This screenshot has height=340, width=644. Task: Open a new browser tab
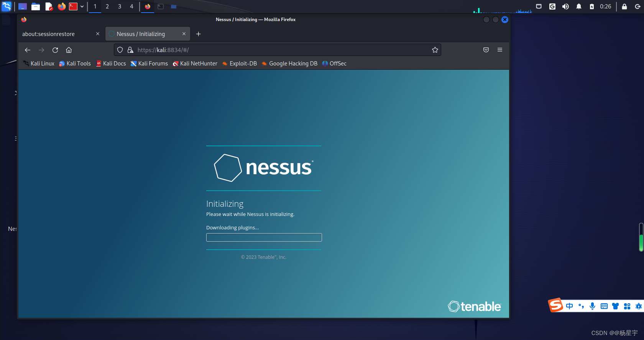click(x=199, y=34)
